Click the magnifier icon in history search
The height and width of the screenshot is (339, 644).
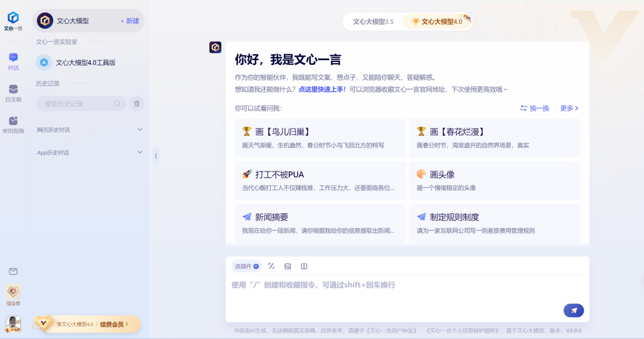[117, 104]
